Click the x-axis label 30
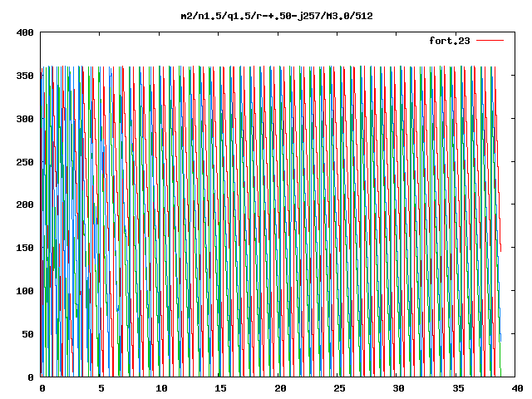Image resolution: width=532 pixels, height=399 pixels. click(399, 388)
